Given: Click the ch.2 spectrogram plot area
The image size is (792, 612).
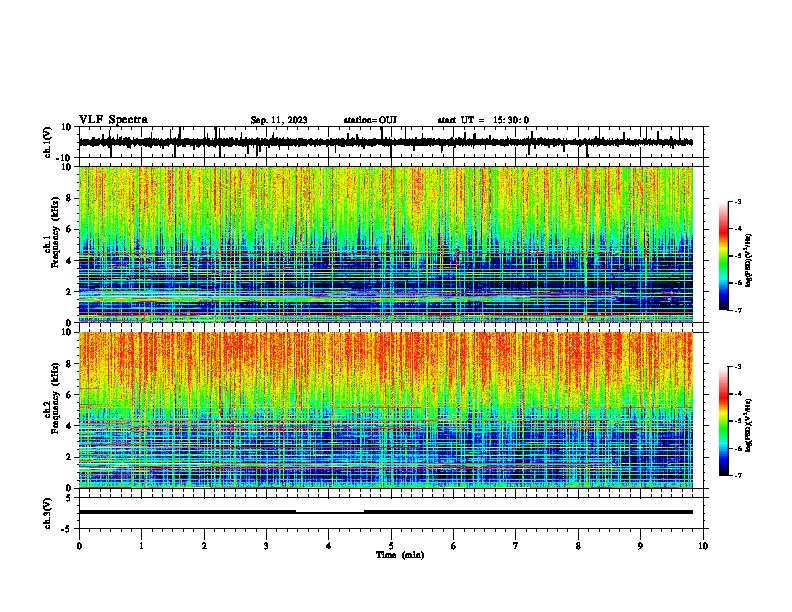Looking at the screenshot, I should [x=385, y=410].
